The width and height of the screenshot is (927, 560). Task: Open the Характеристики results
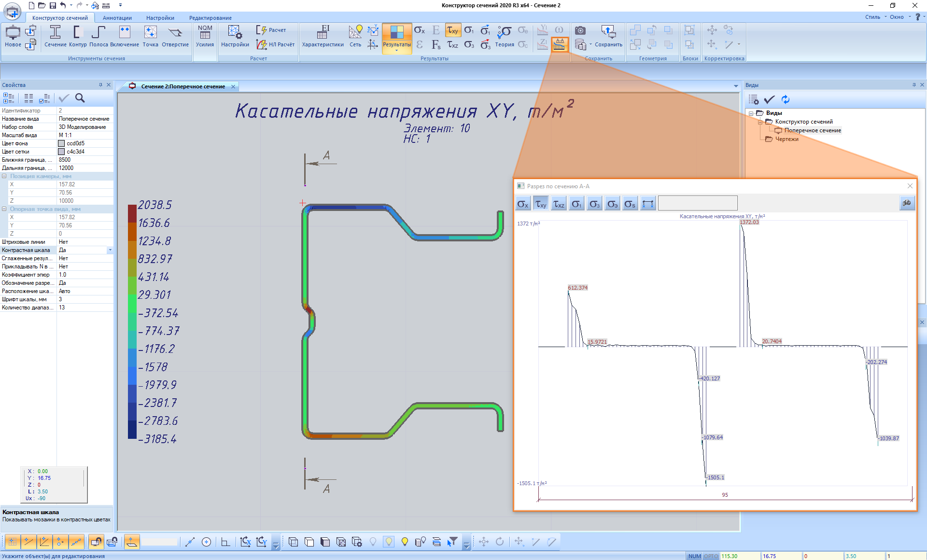(323, 37)
